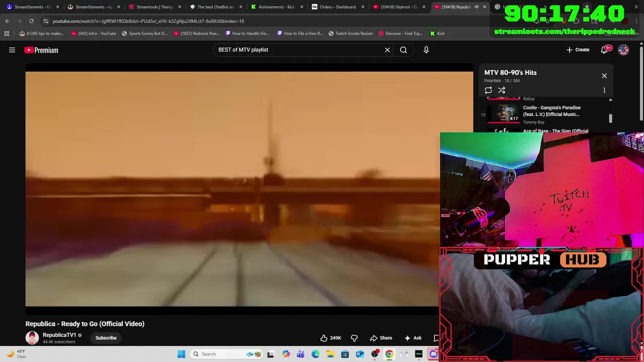Viewport: 644px width, 362px height.
Task: Open the notifications bell
Action: [x=605, y=49]
